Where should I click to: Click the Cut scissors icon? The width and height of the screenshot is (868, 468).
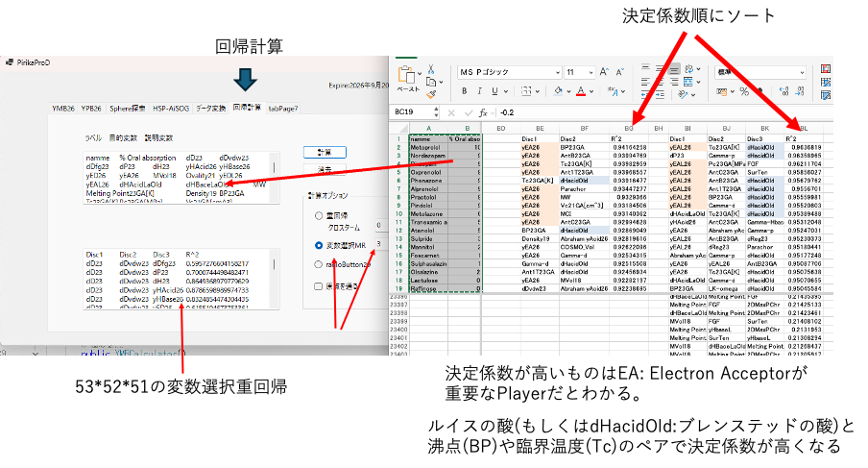point(431,69)
